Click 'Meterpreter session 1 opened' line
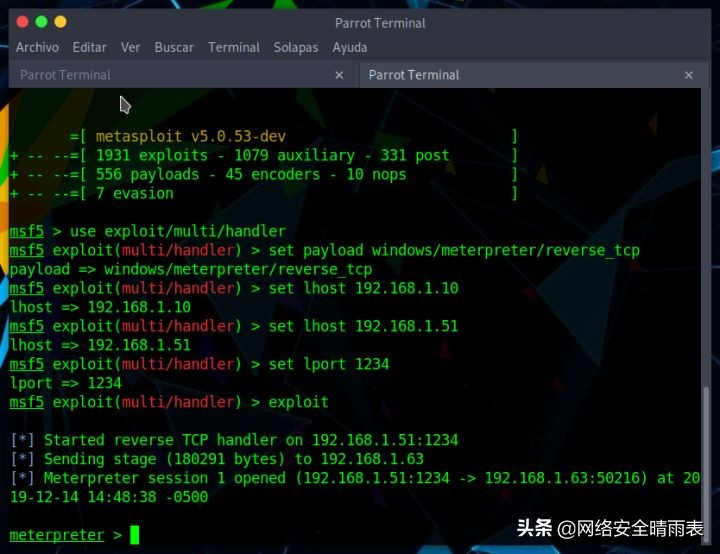720x554 pixels. tap(355, 478)
